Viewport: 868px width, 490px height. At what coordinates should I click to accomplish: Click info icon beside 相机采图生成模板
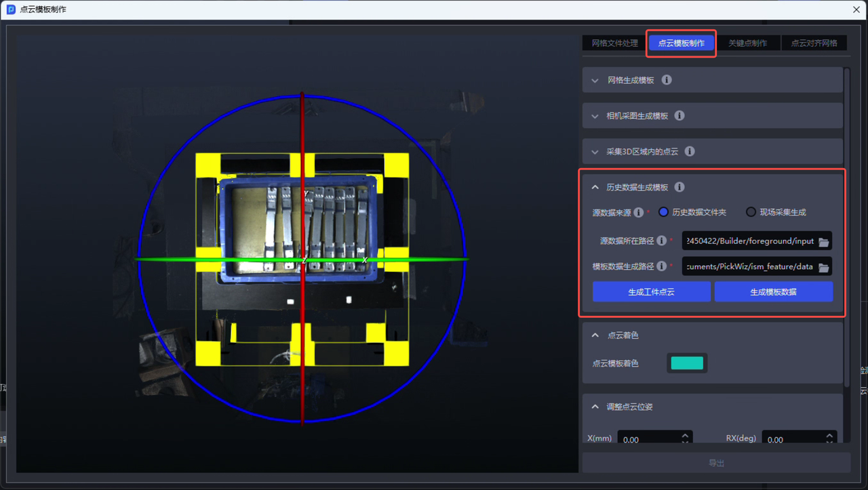tap(679, 116)
